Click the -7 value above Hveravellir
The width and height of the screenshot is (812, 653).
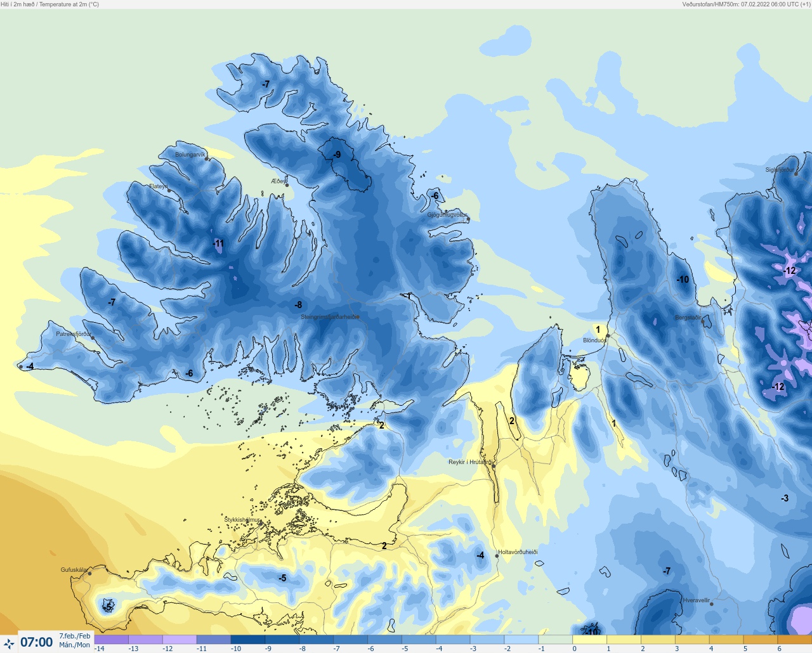coord(667,571)
